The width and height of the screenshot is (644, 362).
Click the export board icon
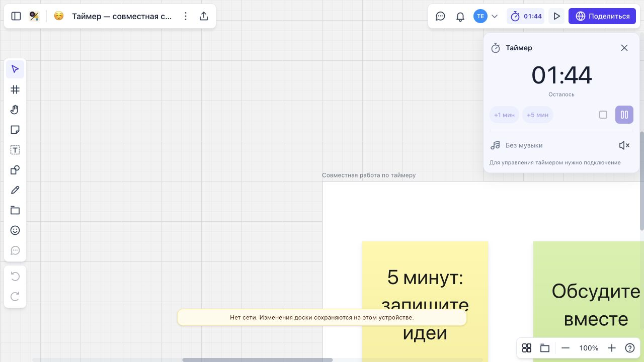pyautogui.click(x=204, y=16)
